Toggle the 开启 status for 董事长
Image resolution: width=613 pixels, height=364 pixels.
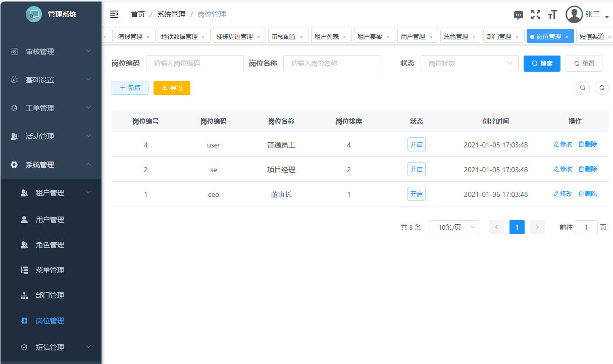point(417,194)
